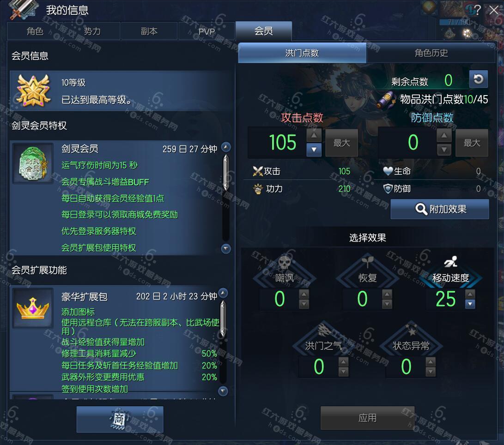Expand 剑灵会员 privileges list downward arrow
This screenshot has height=445, width=504.
tap(226, 248)
